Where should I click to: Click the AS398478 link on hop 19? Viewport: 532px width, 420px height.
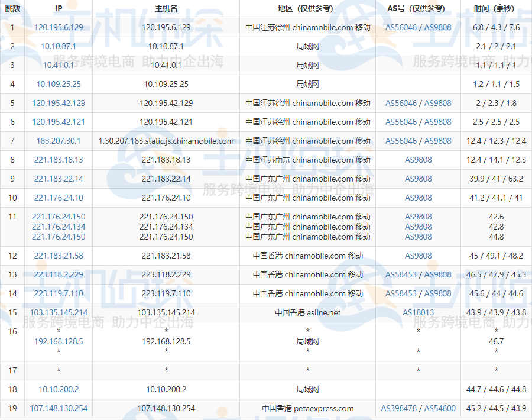tap(400, 408)
